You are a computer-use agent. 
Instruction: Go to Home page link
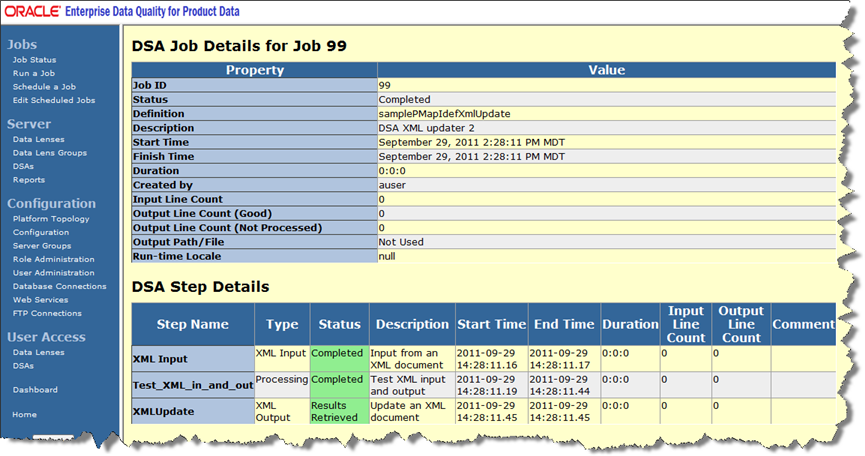[x=24, y=414]
